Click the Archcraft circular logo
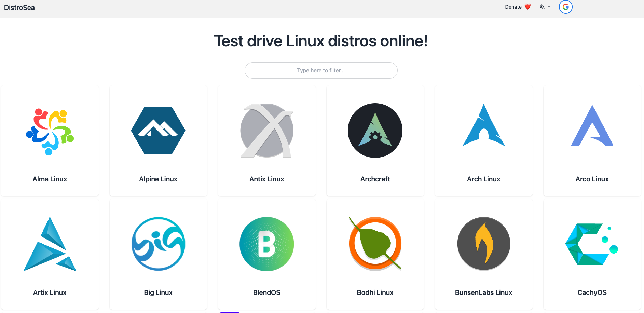This screenshot has height=313, width=644. (x=375, y=131)
